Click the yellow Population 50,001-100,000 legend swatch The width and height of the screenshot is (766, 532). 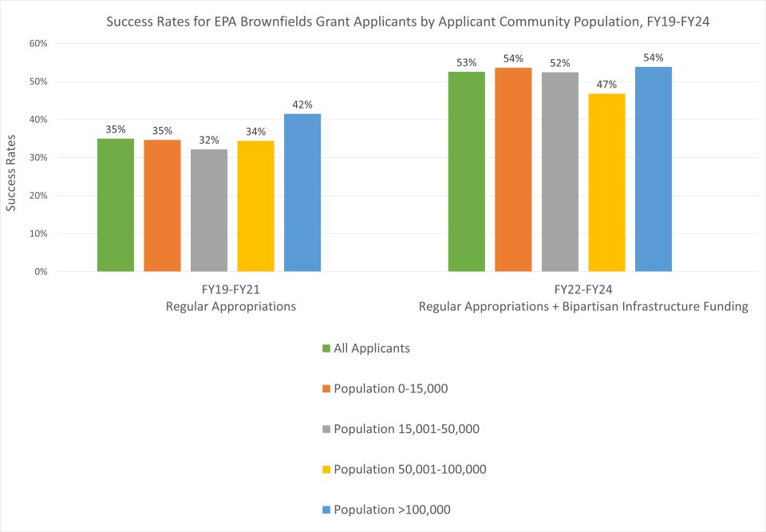click(x=326, y=469)
